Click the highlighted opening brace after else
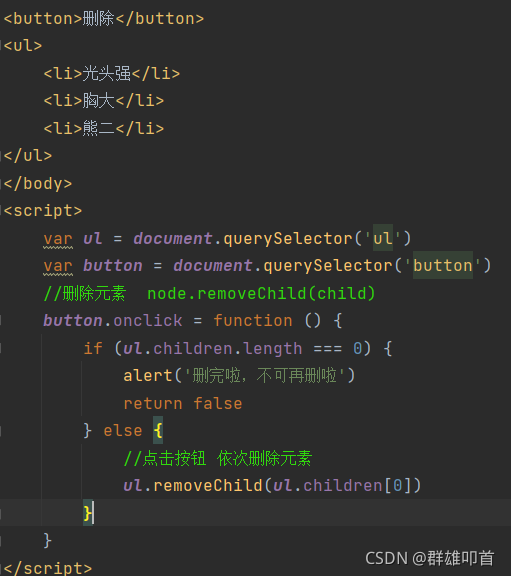The image size is (511, 576). (158, 431)
